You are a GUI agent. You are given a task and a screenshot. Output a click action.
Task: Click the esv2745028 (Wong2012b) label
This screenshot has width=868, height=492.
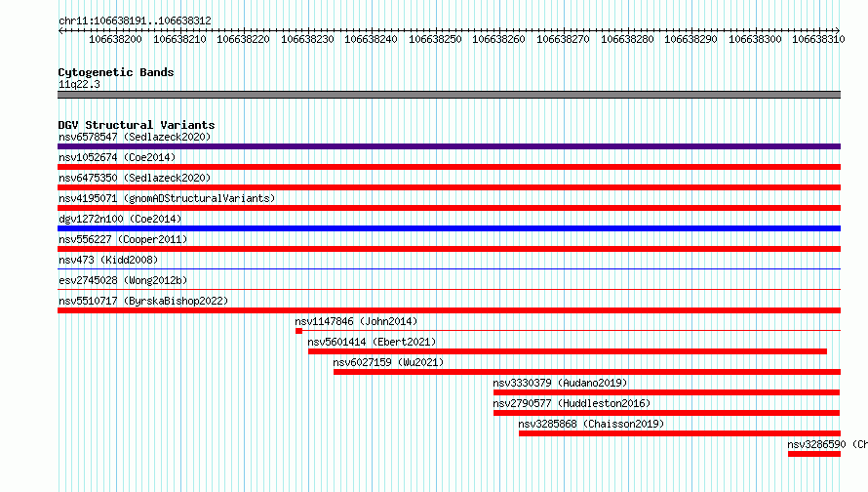123,280
